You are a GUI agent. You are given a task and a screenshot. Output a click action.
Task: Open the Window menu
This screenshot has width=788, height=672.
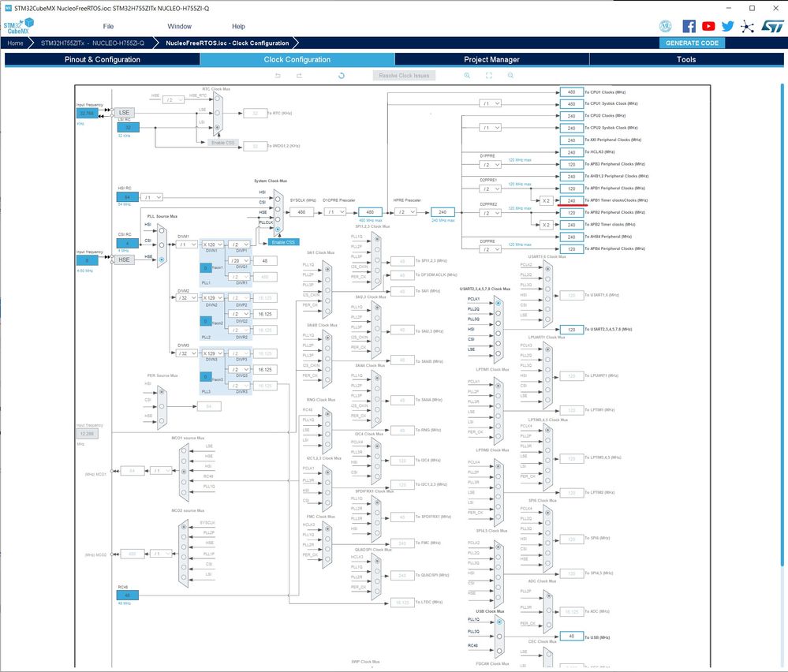pos(179,26)
